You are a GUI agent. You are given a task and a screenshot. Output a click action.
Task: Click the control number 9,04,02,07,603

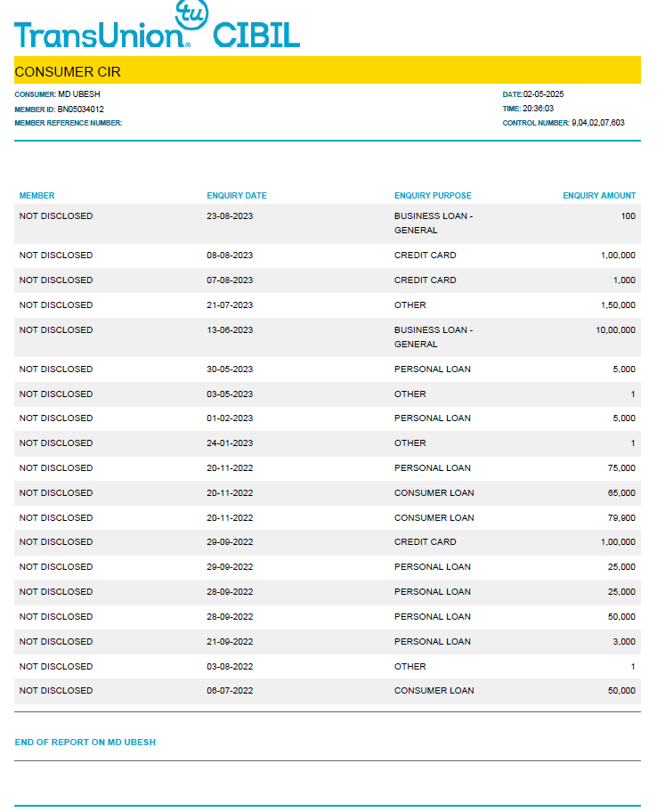coord(598,123)
